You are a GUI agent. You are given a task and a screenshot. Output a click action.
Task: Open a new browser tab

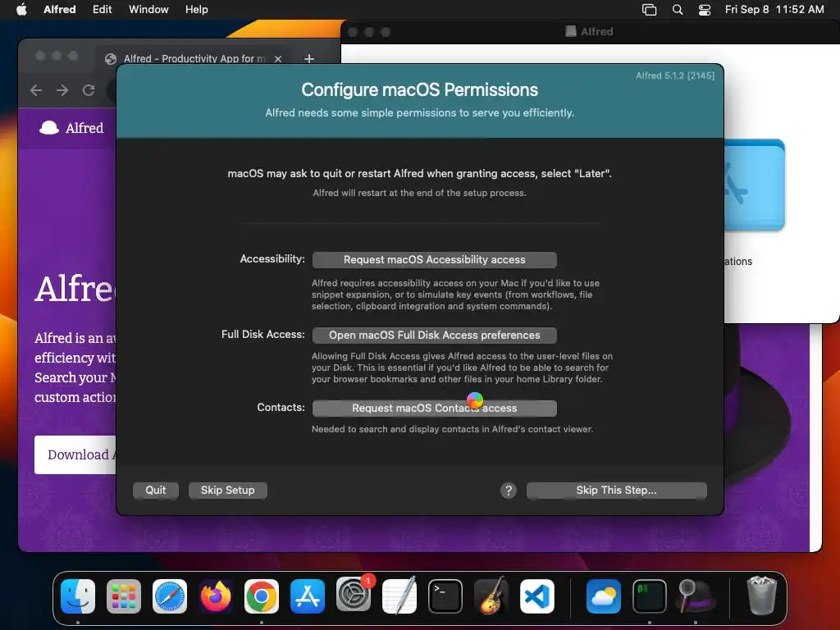click(x=309, y=58)
